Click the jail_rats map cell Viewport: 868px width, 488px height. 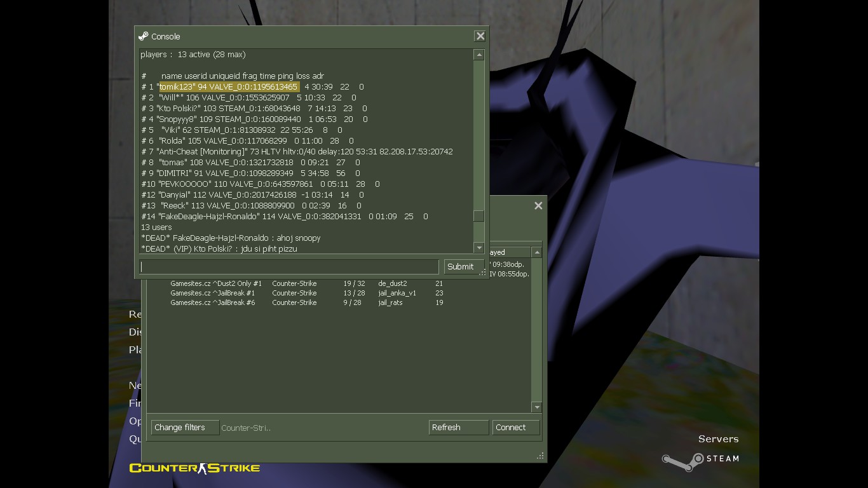pyautogui.click(x=390, y=302)
